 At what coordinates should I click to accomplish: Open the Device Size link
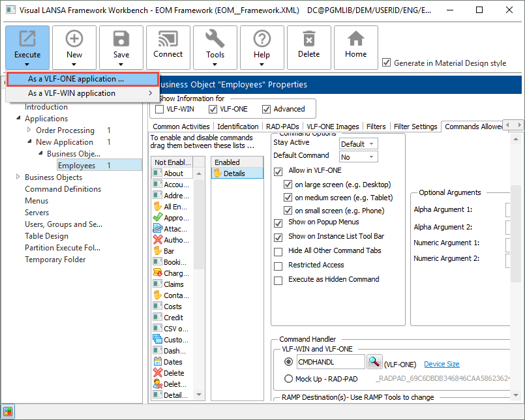click(442, 364)
